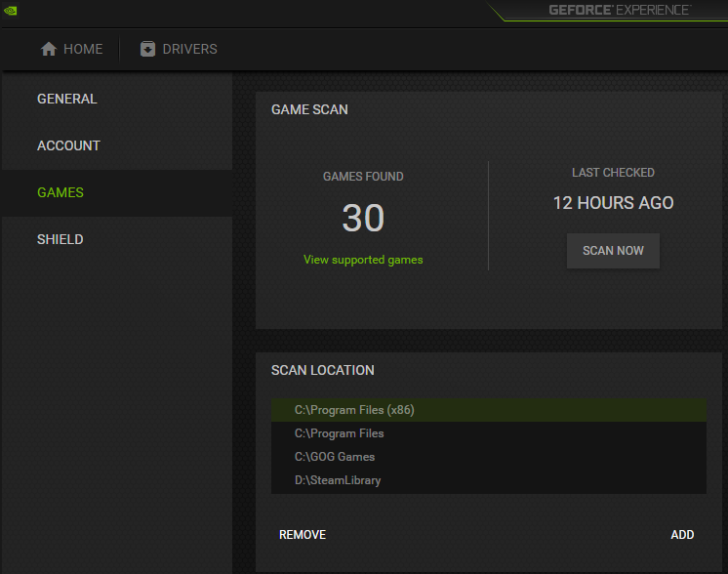Open the General settings section
Screen dimensions: 728x574
(67, 99)
